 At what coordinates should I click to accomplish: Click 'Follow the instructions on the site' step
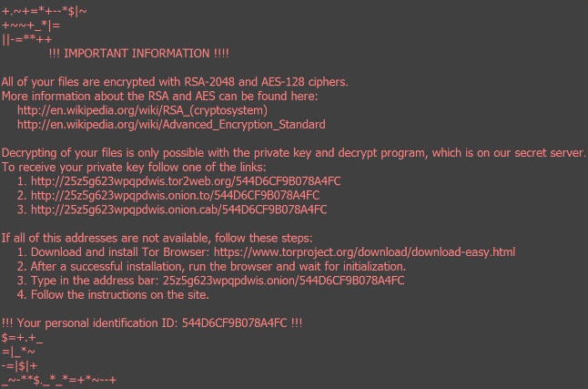coord(113,294)
